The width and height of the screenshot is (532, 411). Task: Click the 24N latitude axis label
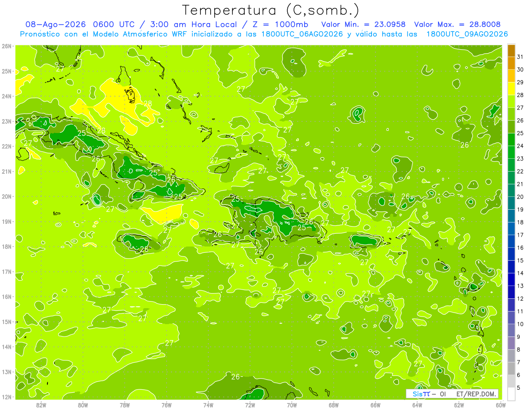7,96
